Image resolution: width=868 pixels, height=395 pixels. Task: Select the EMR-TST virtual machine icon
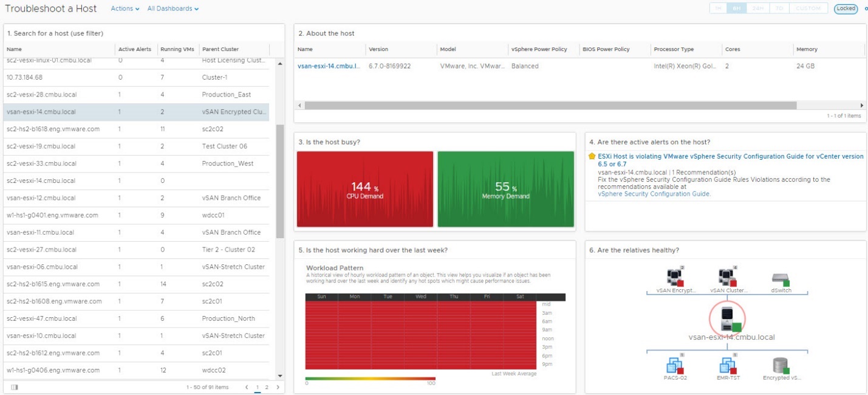click(727, 365)
